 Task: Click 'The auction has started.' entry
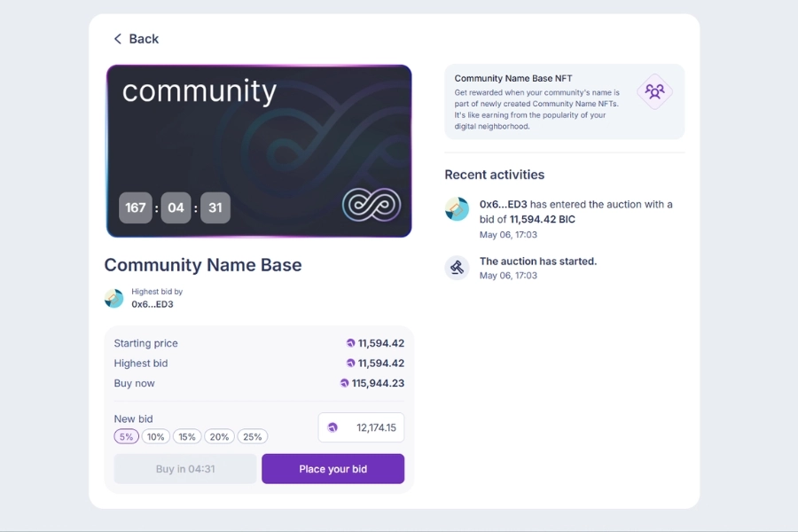pos(538,262)
